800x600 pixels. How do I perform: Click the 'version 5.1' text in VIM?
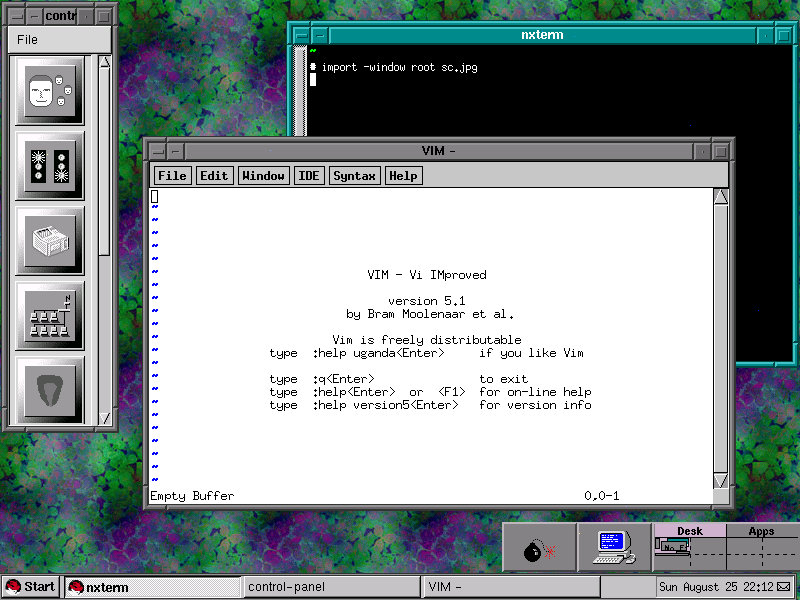point(427,301)
